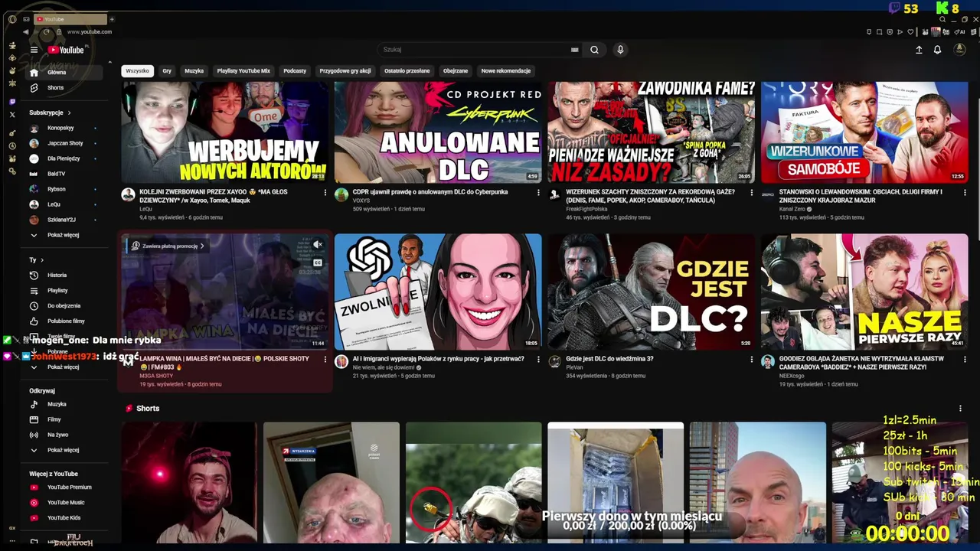Expand the Ty section chevron
This screenshot has width=980, height=551.
click(42, 260)
